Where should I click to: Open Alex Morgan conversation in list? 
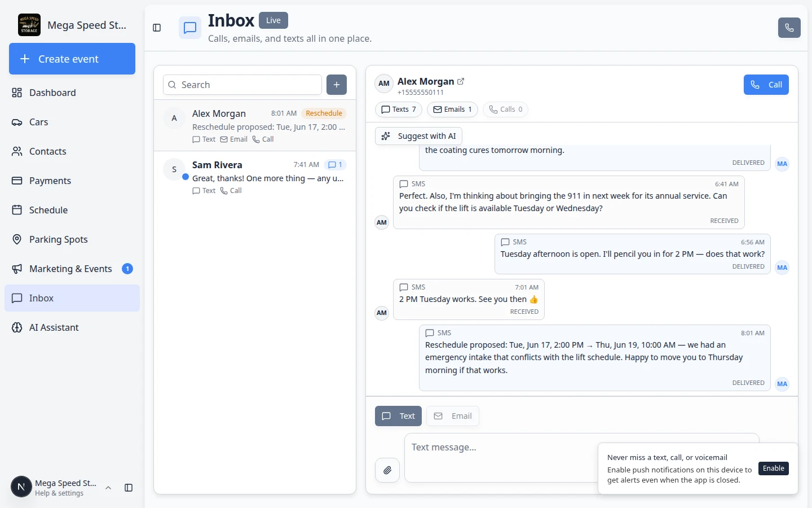255,125
